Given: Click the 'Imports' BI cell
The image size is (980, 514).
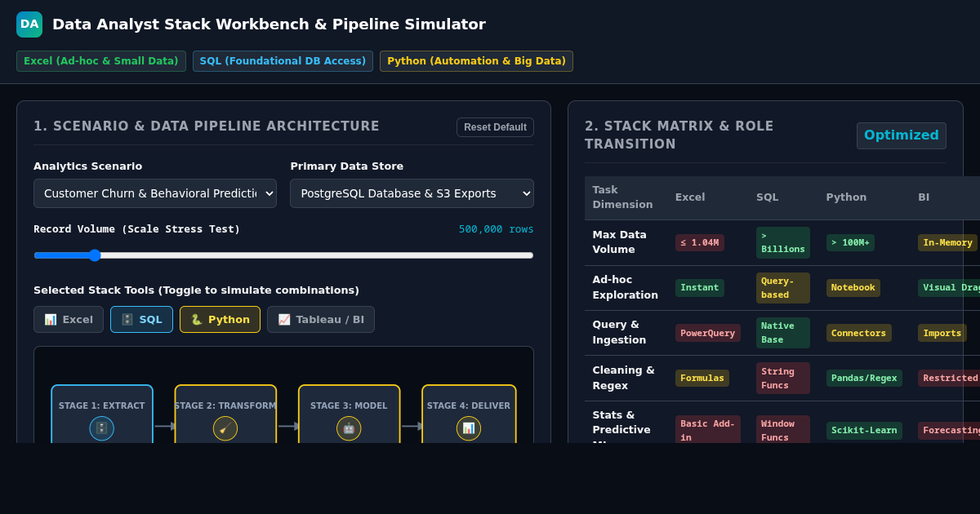Looking at the screenshot, I should click(942, 333).
